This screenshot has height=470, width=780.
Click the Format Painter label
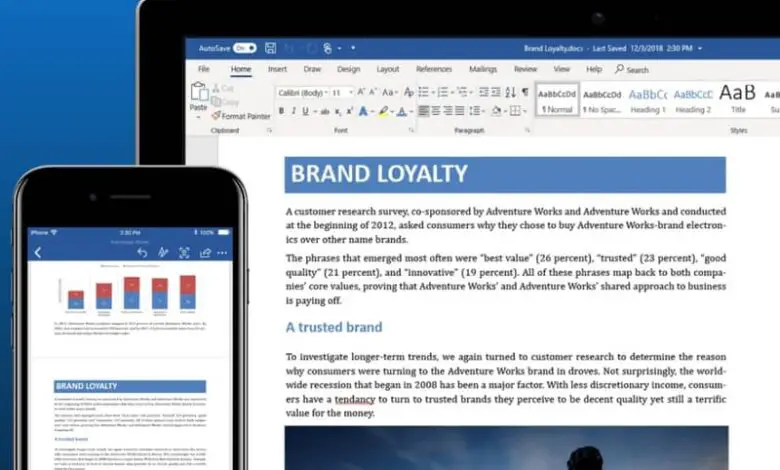[246, 116]
